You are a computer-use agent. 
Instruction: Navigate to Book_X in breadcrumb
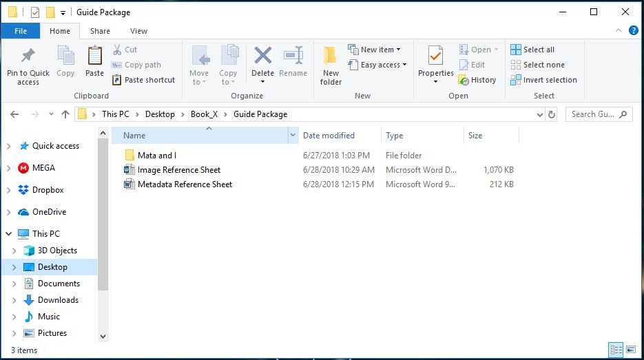pos(204,114)
